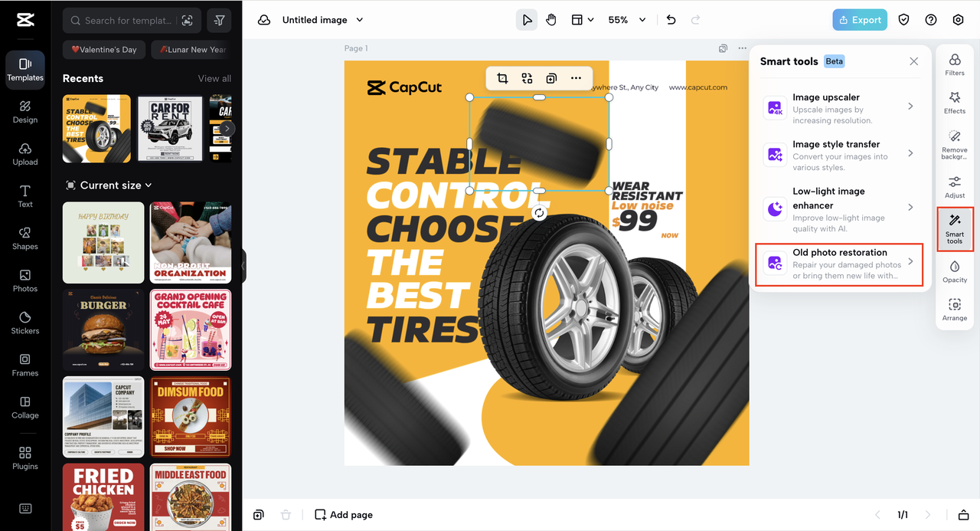This screenshot has width=980, height=531.
Task: Open the Design sidebar panel
Action: 25,112
